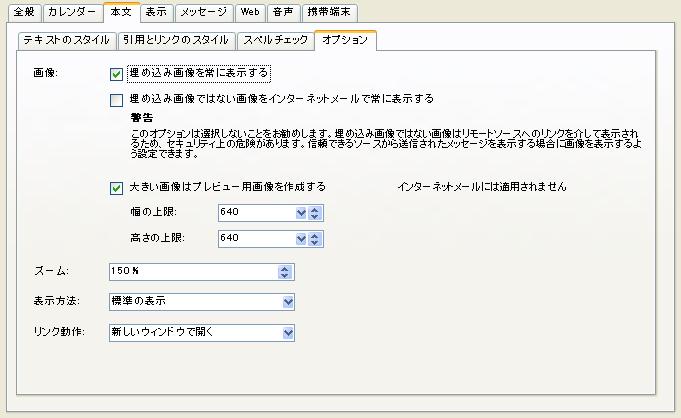The image size is (681, 418).
Task: Click the ズーム: label
Action: (51, 271)
